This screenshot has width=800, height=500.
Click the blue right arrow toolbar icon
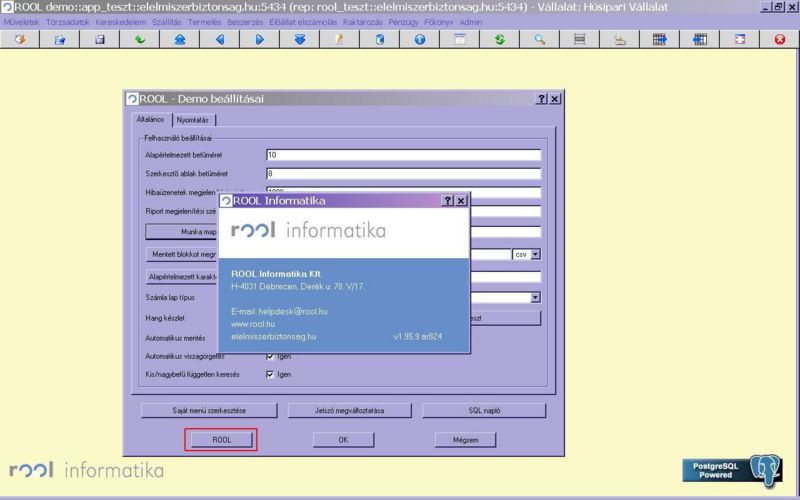click(259, 40)
